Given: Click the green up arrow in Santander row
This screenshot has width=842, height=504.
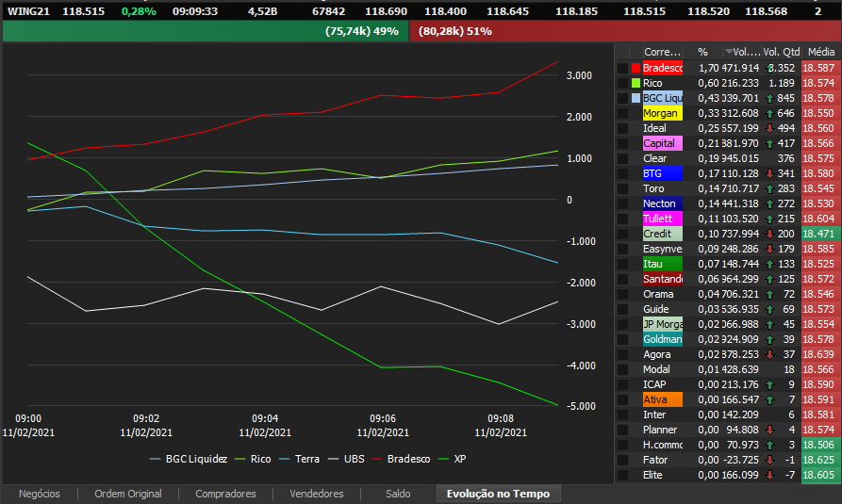Looking at the screenshot, I should 769,279.
